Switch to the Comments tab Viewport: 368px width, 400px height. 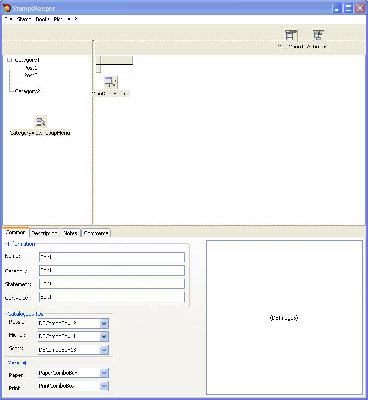point(96,233)
